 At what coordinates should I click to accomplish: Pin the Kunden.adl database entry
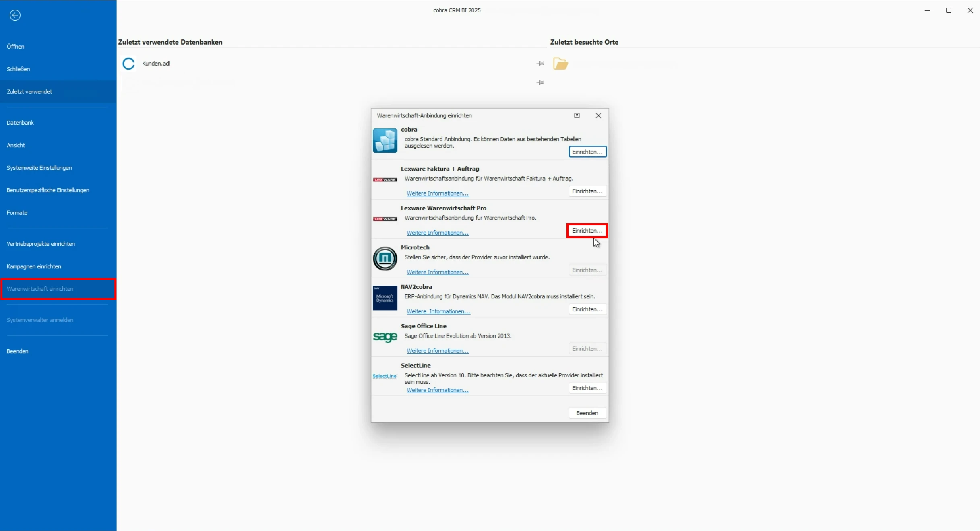[x=541, y=64]
